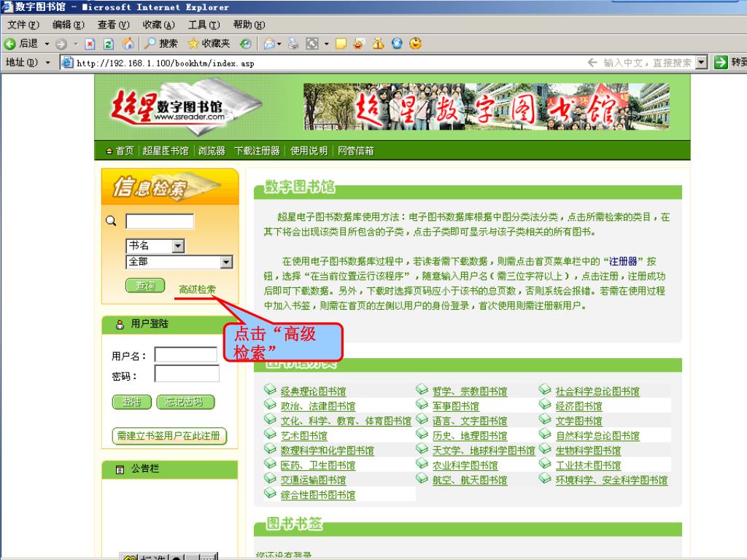This screenshot has width=747, height=560.
Task: Click the green 转到 Go arrow button
Action: pos(721,63)
